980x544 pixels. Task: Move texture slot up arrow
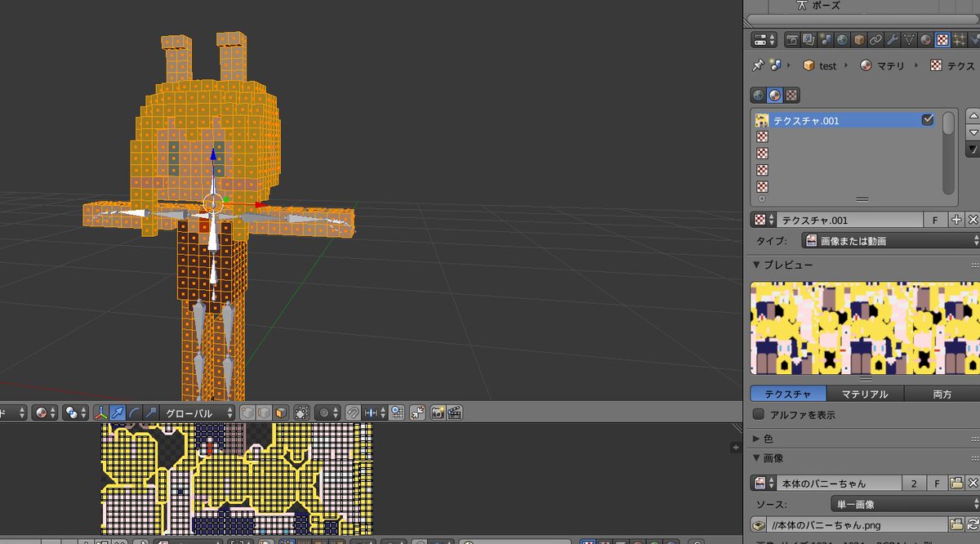click(x=973, y=116)
